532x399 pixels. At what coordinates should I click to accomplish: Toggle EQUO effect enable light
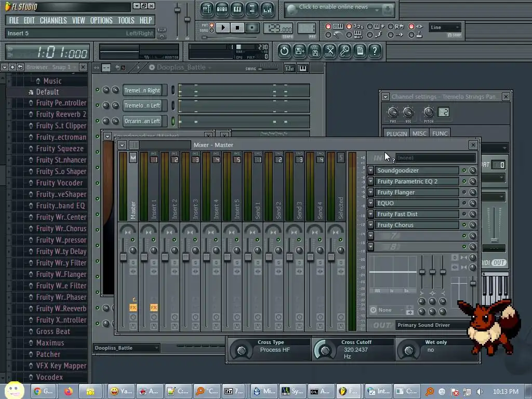tap(464, 203)
